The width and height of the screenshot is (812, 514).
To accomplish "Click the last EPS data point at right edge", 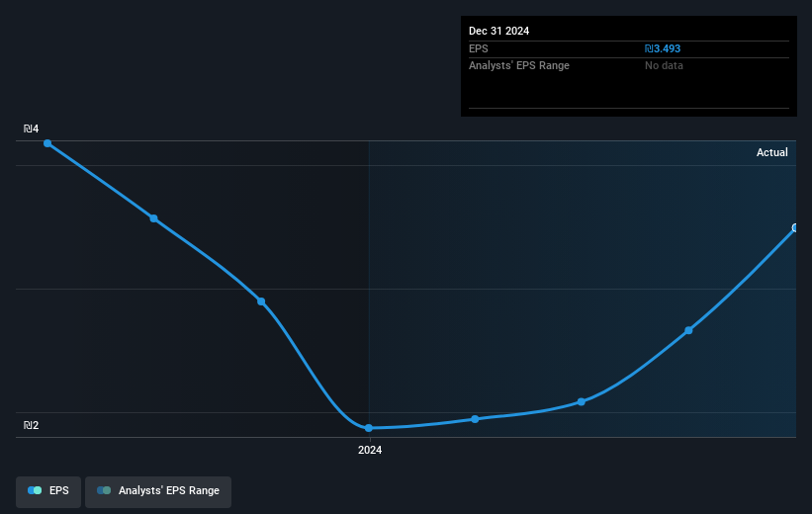I will (x=795, y=227).
